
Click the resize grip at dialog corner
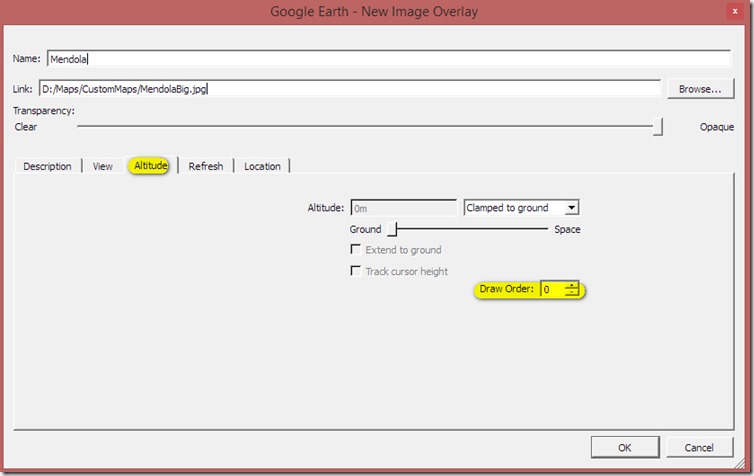(x=740, y=463)
